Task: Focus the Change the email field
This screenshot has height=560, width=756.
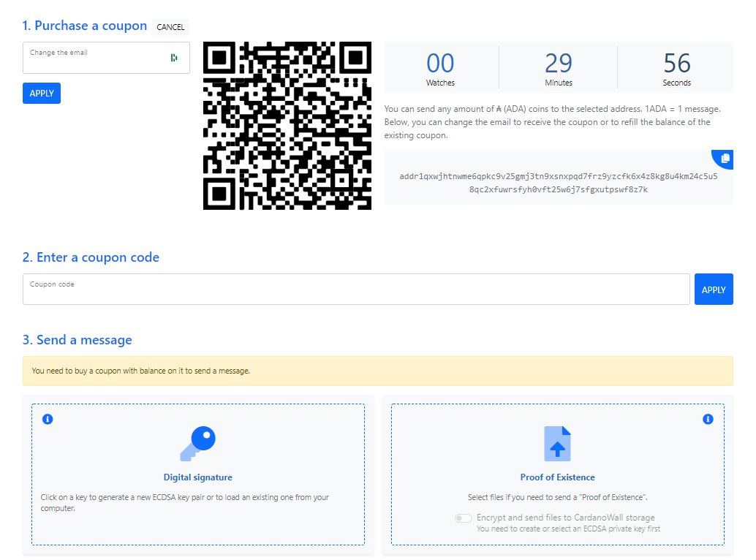Action: [106, 58]
